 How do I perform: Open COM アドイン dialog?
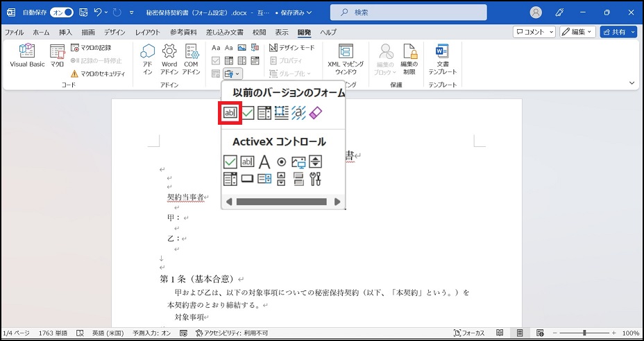click(191, 60)
